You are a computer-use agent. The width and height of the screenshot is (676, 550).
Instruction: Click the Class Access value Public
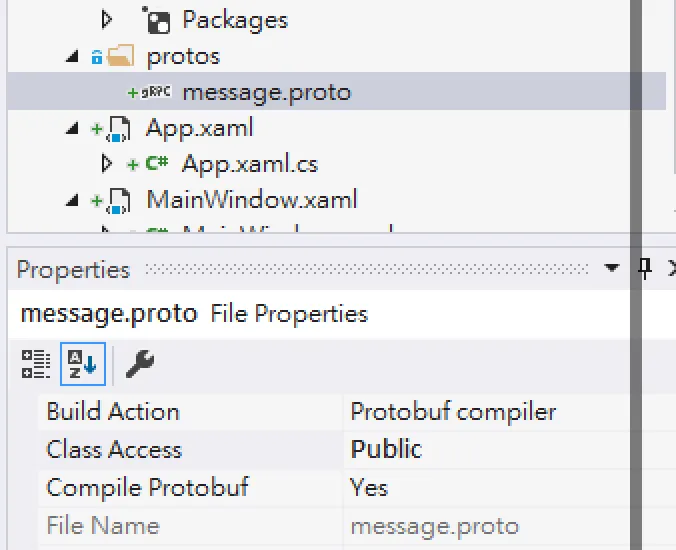pos(386,449)
